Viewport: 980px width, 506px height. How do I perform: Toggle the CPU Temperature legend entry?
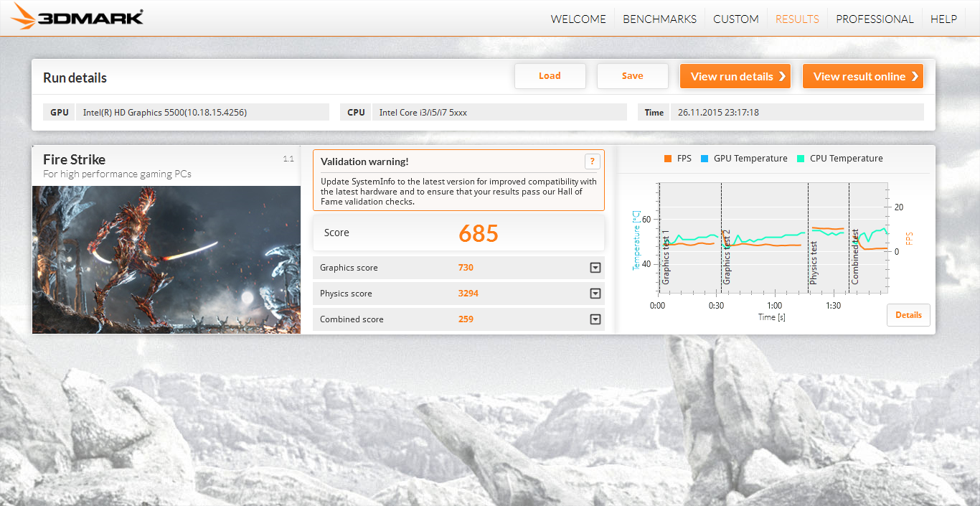839,159
